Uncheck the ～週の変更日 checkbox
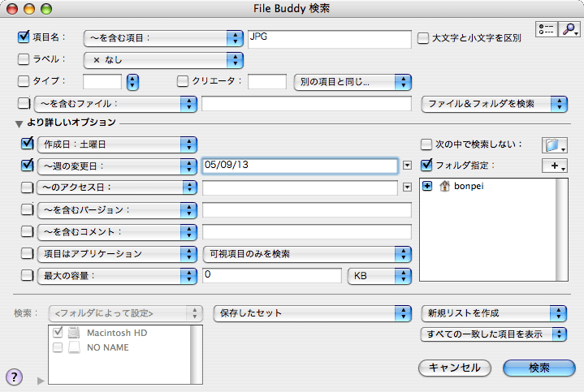 pos(27,166)
